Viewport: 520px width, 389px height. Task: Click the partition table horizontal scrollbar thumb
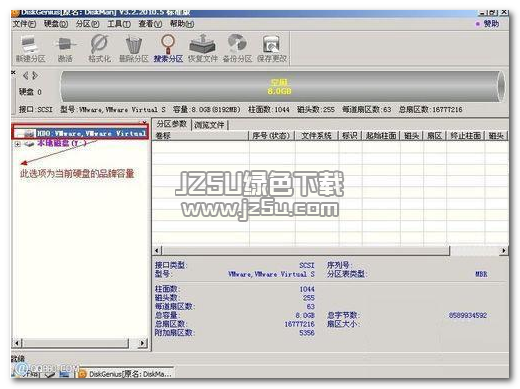coord(306,250)
